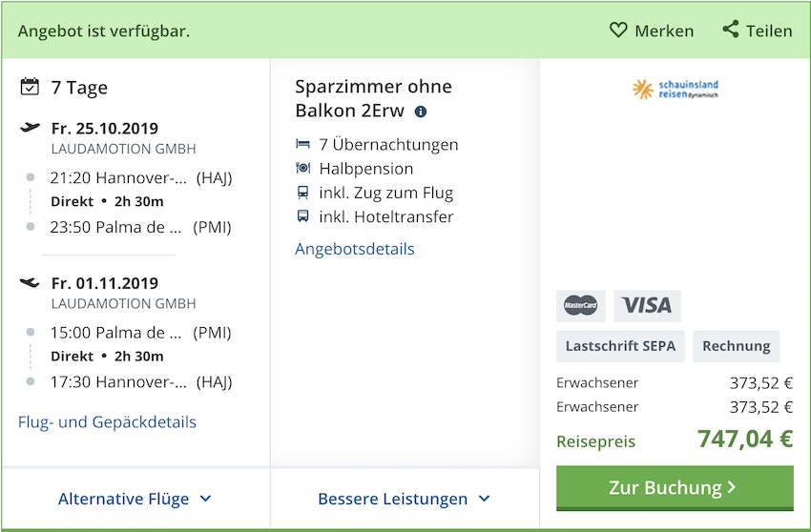This screenshot has width=811, height=532.
Task: Select the Rechnung payment option
Action: point(736,346)
